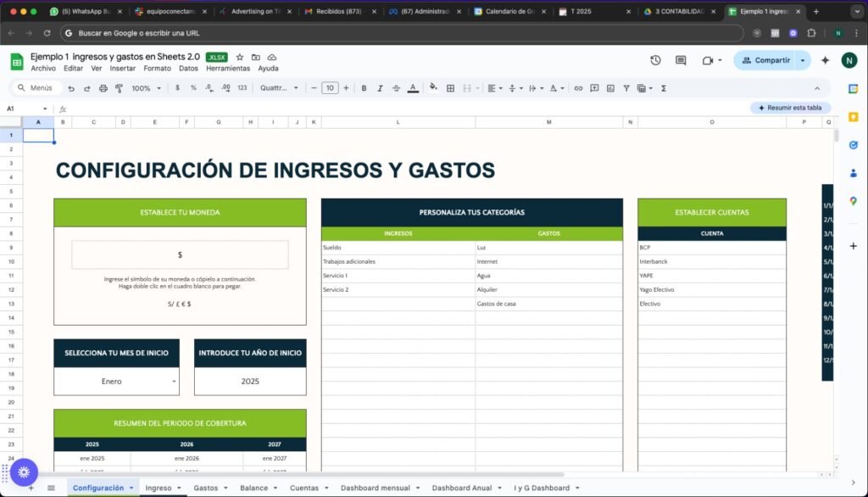Open Google Maps in the side panel
Viewport: 868px width, 497px height.
pyautogui.click(x=853, y=201)
